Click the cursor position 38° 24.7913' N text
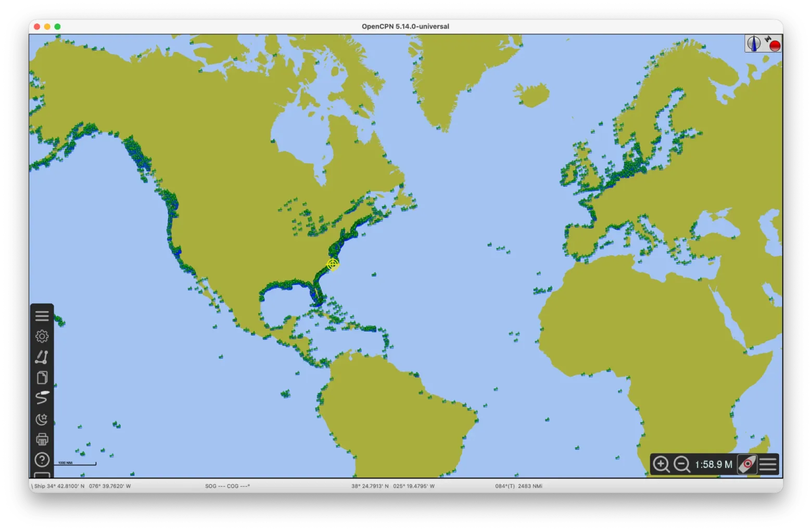The width and height of the screenshot is (812, 531). (x=393, y=486)
